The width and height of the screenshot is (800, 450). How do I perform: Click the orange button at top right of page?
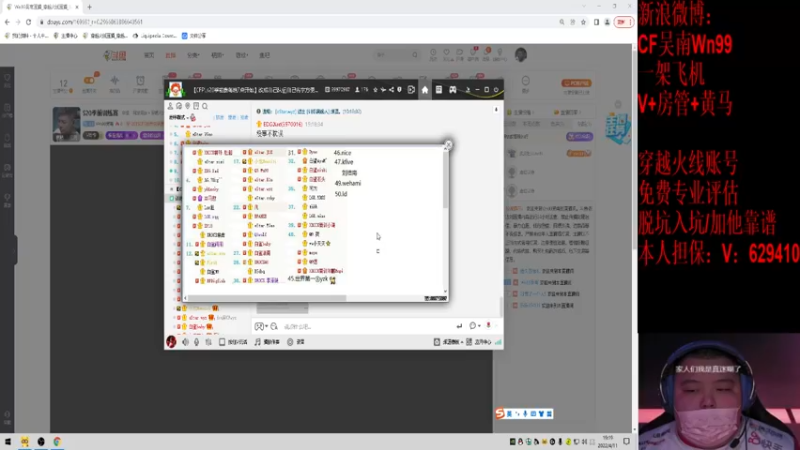click(x=577, y=83)
